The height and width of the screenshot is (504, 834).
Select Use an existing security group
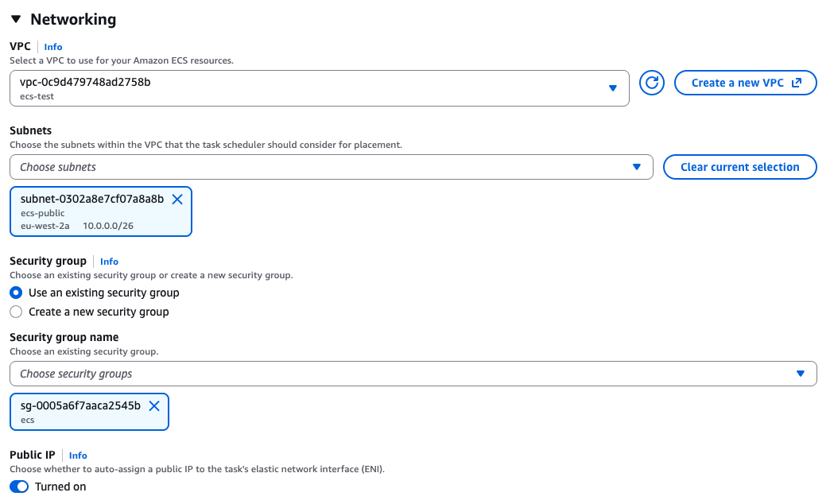[x=15, y=293]
